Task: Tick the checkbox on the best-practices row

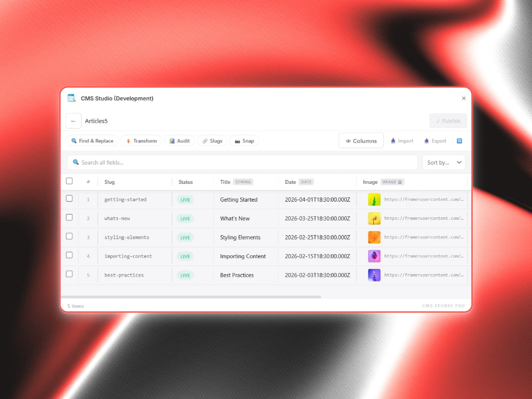Action: pos(69,274)
